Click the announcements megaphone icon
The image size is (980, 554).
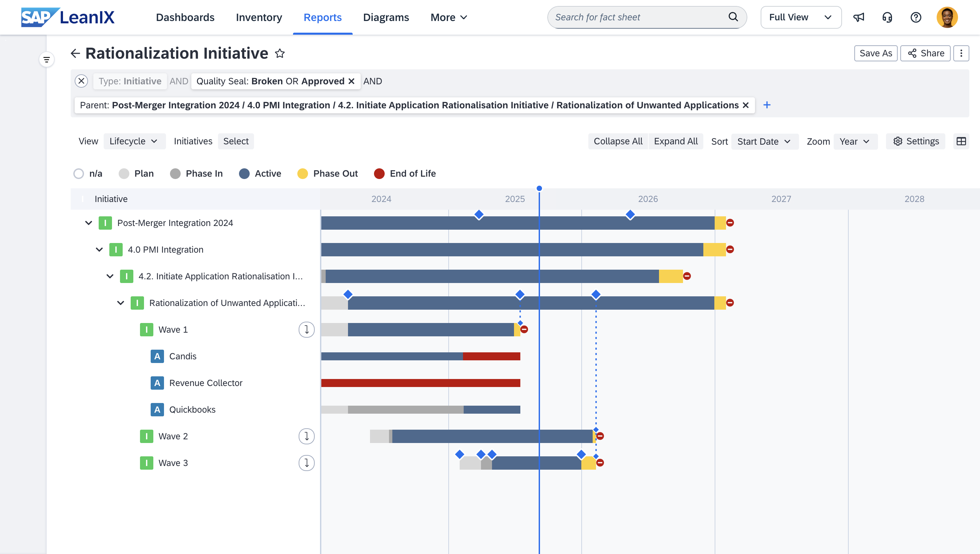pos(859,18)
